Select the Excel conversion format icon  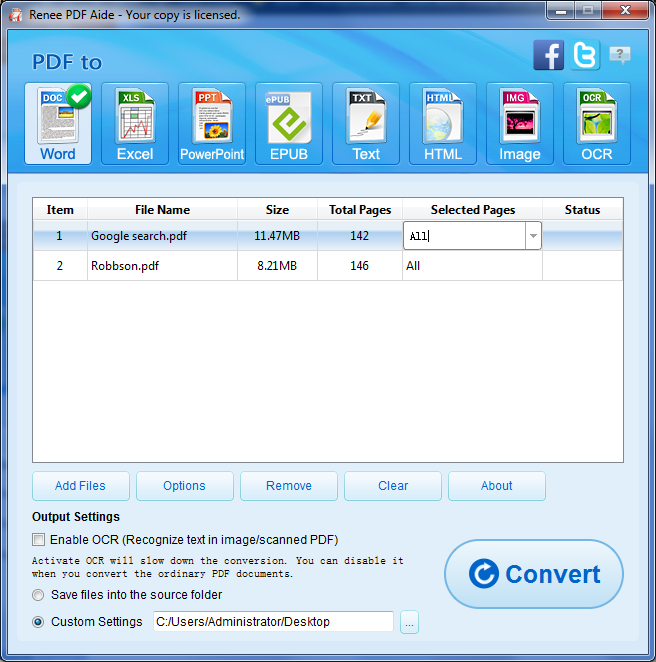(x=135, y=124)
